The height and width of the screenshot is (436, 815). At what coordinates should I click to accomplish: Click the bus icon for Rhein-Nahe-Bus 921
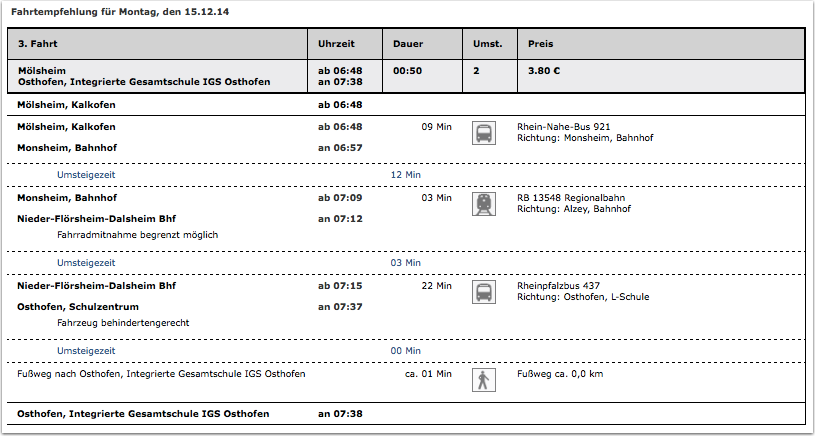(x=483, y=133)
